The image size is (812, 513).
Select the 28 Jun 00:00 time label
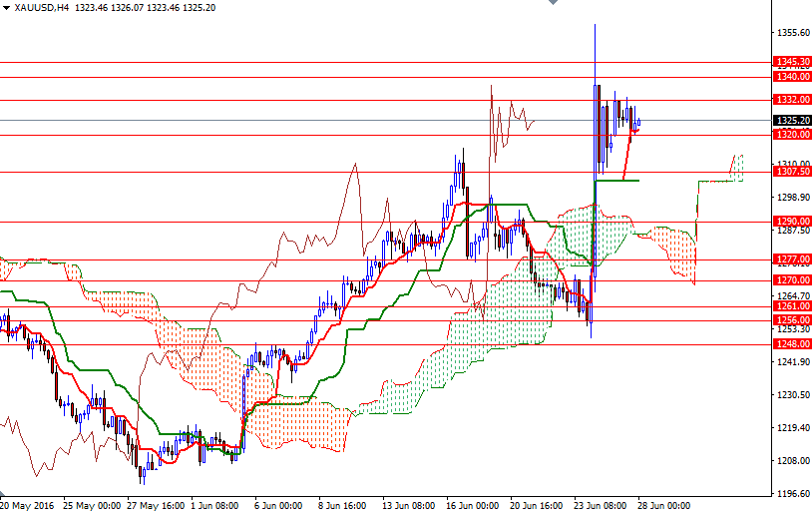coord(666,506)
